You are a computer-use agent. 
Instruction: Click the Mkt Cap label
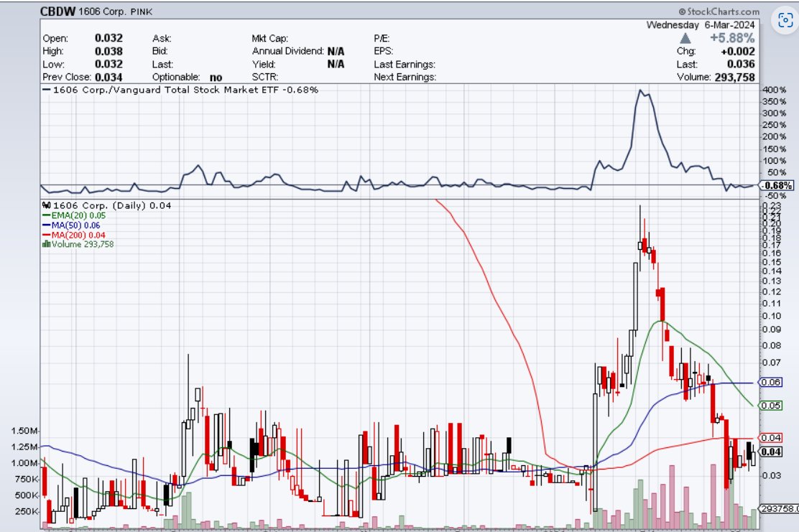(269, 38)
